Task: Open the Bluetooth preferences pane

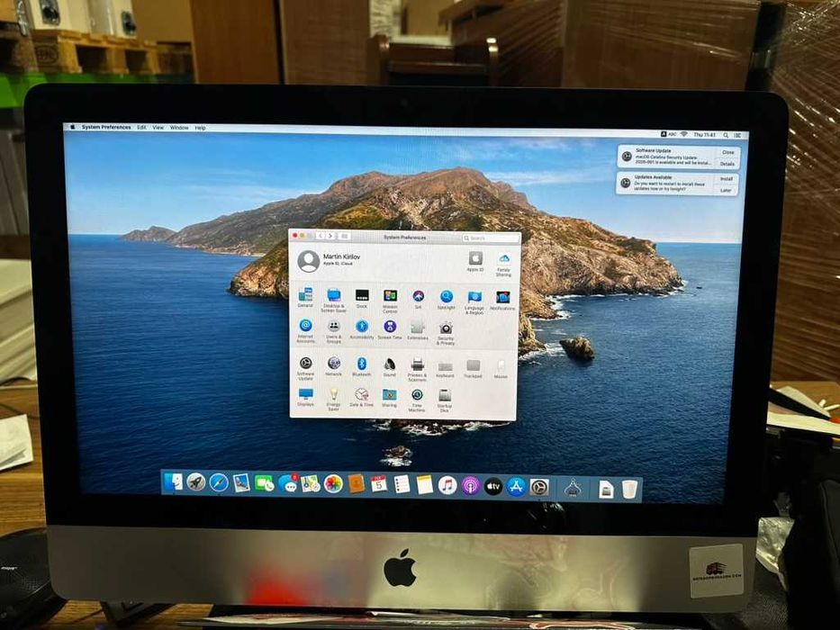Action: (362, 366)
